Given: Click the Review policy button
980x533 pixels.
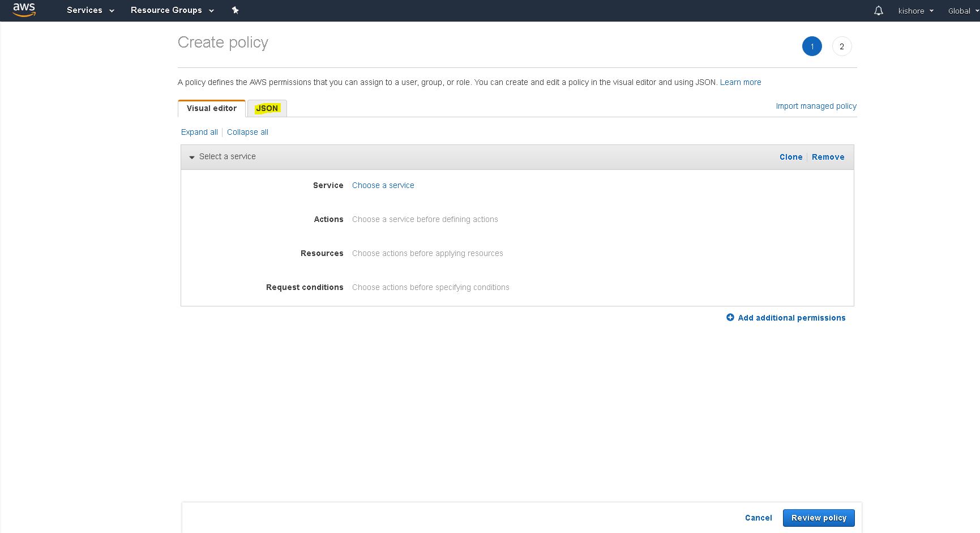Looking at the screenshot, I should 818,518.
